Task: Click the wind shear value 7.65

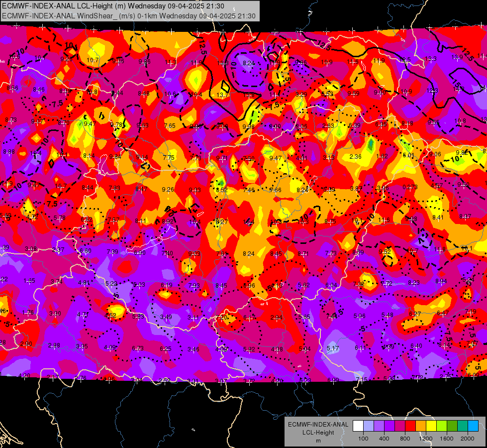Action: [x=170, y=125]
